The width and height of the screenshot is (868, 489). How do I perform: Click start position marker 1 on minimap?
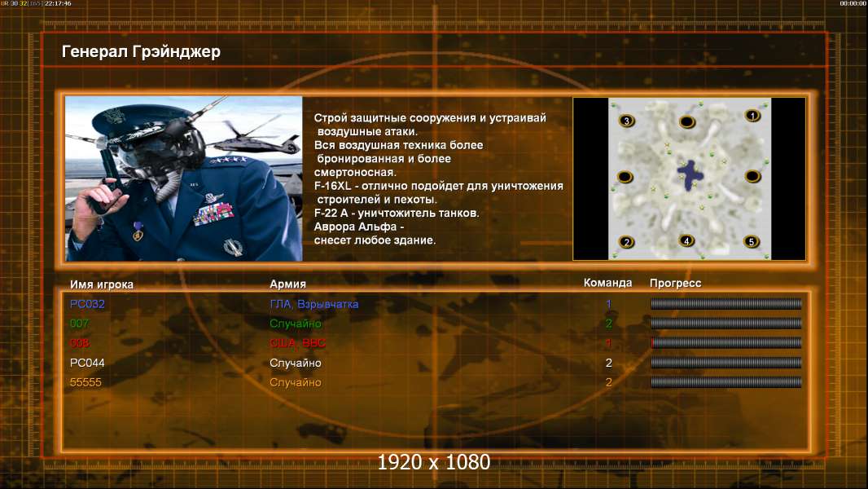tap(752, 115)
